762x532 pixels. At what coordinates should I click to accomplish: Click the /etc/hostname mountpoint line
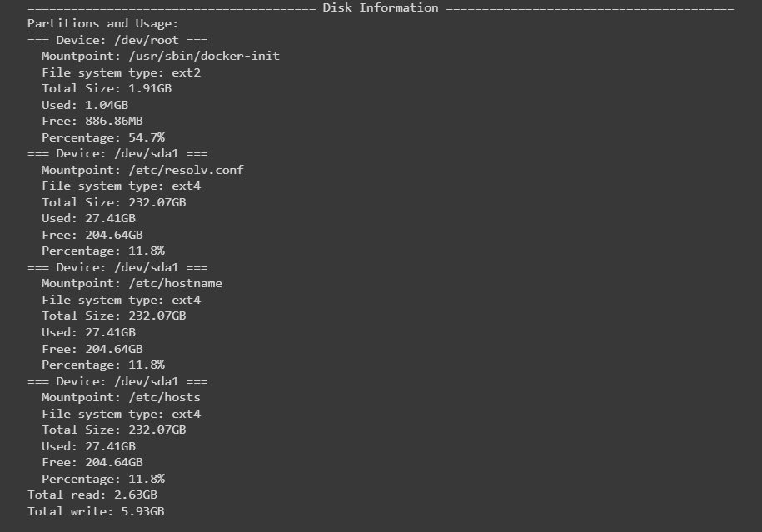point(132,284)
